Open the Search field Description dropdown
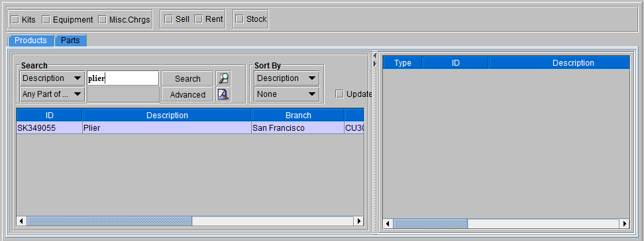Viewport: 644px width, 241px height. point(52,78)
